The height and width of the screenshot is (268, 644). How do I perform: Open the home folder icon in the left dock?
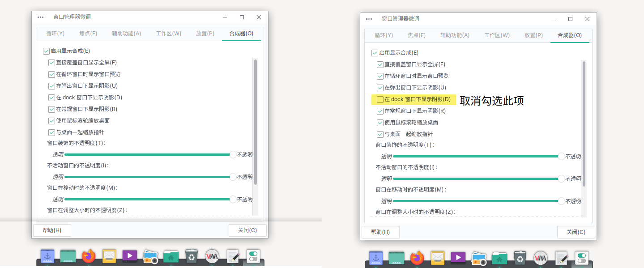coord(171,256)
